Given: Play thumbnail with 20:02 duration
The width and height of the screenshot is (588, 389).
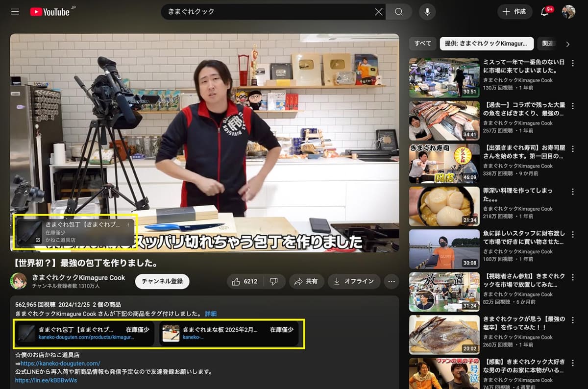Looking at the screenshot, I should (x=444, y=335).
